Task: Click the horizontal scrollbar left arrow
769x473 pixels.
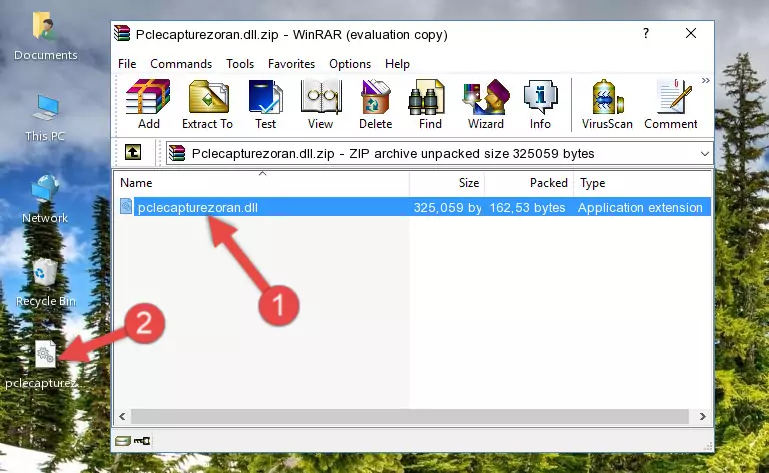Action: [x=123, y=416]
